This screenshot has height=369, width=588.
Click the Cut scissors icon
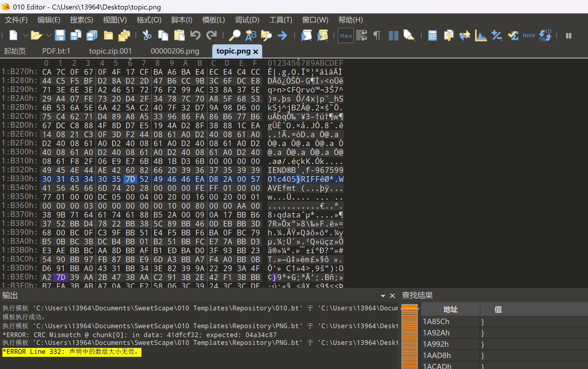147,35
